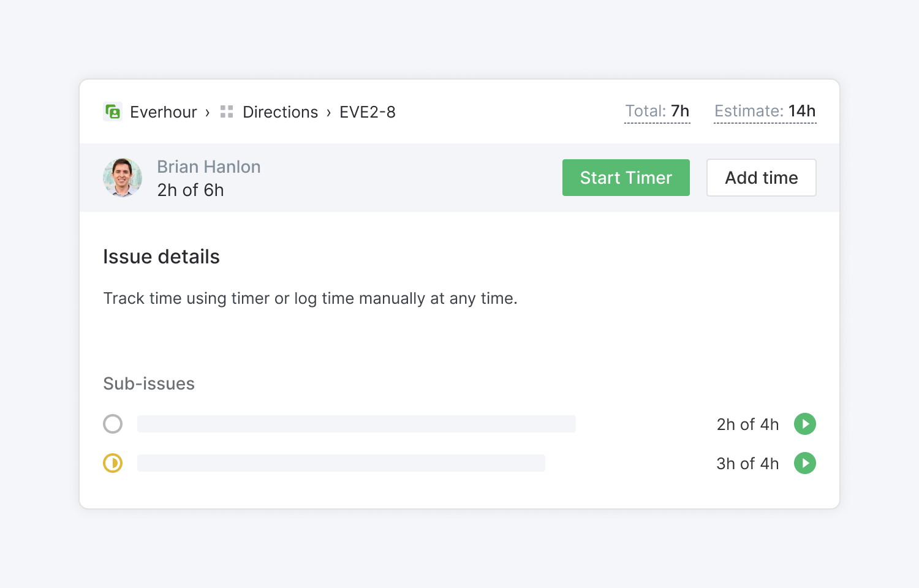Start the timer with Start Timer button
919x588 pixels.
626,178
